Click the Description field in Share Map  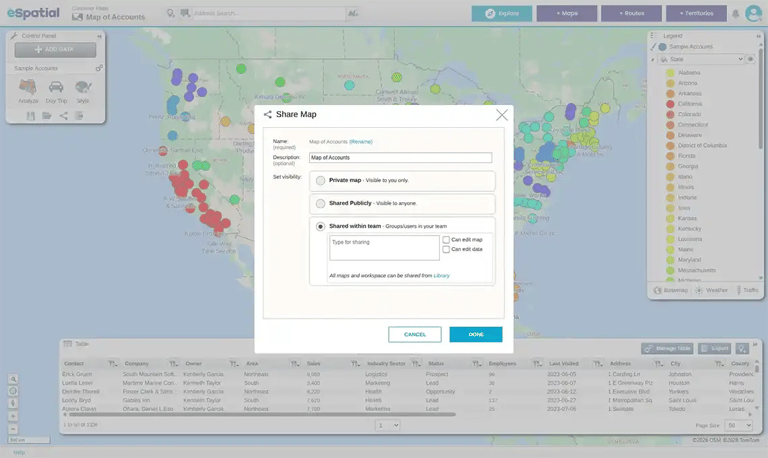pos(400,158)
